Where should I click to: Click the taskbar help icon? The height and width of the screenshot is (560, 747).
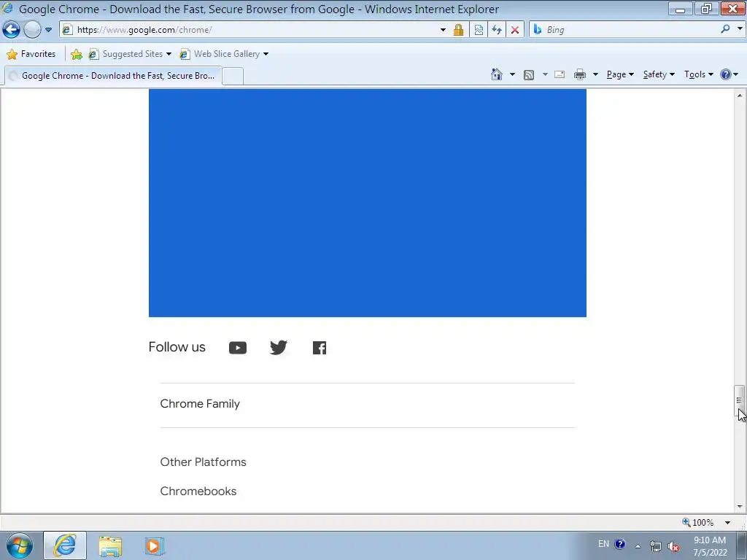point(620,544)
